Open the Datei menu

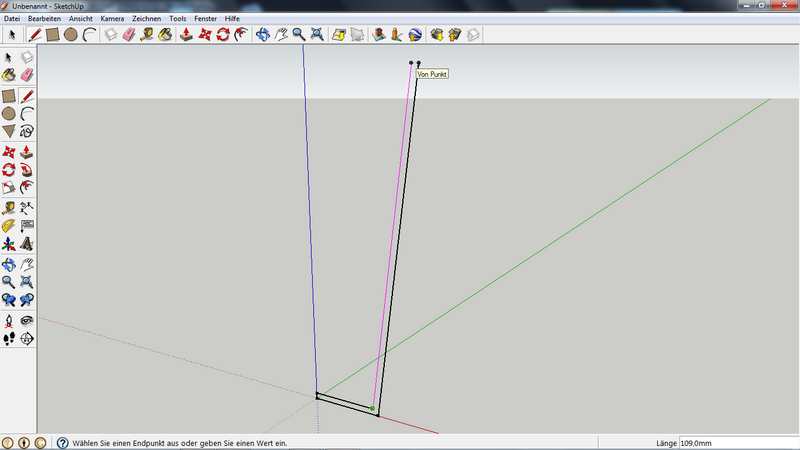point(12,19)
